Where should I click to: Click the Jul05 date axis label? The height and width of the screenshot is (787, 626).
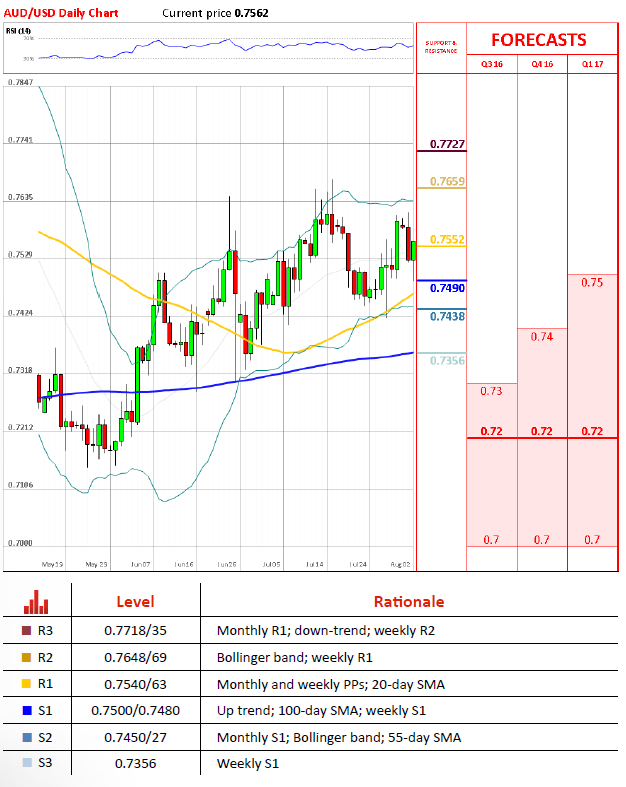pos(272,564)
